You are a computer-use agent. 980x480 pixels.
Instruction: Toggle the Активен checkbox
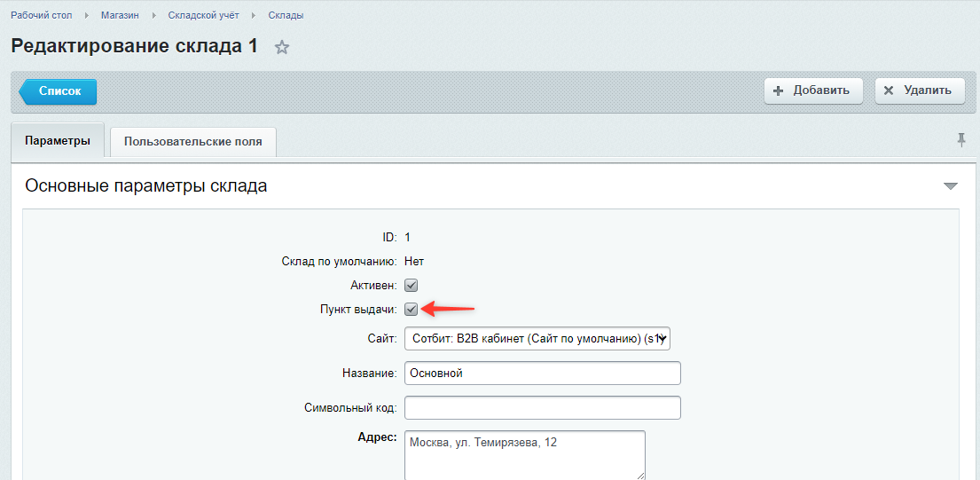pyautogui.click(x=412, y=285)
